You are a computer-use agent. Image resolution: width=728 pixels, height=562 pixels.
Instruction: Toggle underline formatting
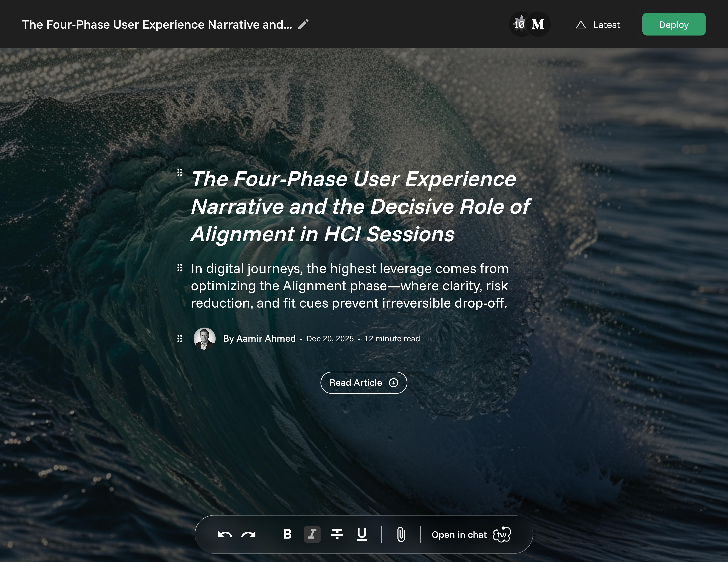coord(362,534)
